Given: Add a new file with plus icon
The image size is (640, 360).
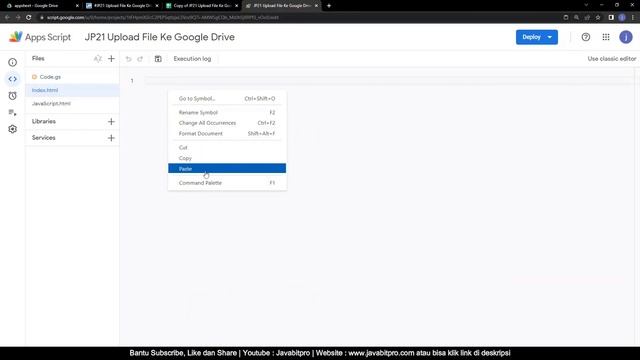Looking at the screenshot, I should pyautogui.click(x=111, y=59).
